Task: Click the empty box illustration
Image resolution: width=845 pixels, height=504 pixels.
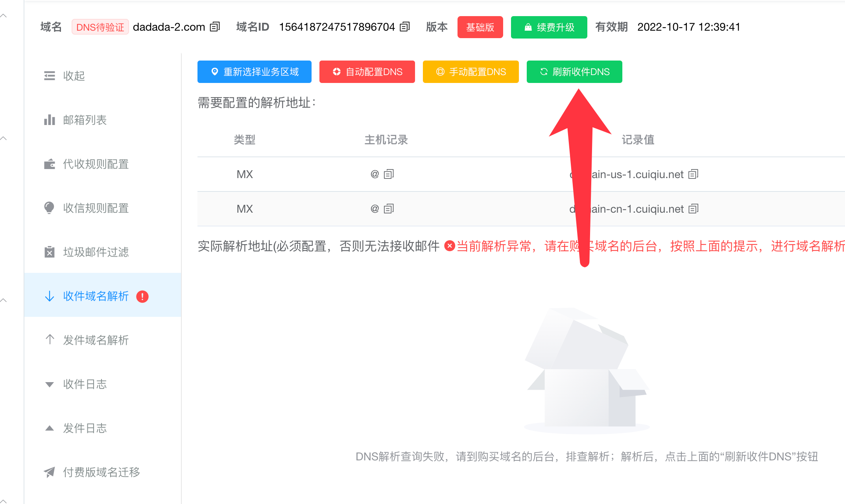Action: click(x=587, y=371)
